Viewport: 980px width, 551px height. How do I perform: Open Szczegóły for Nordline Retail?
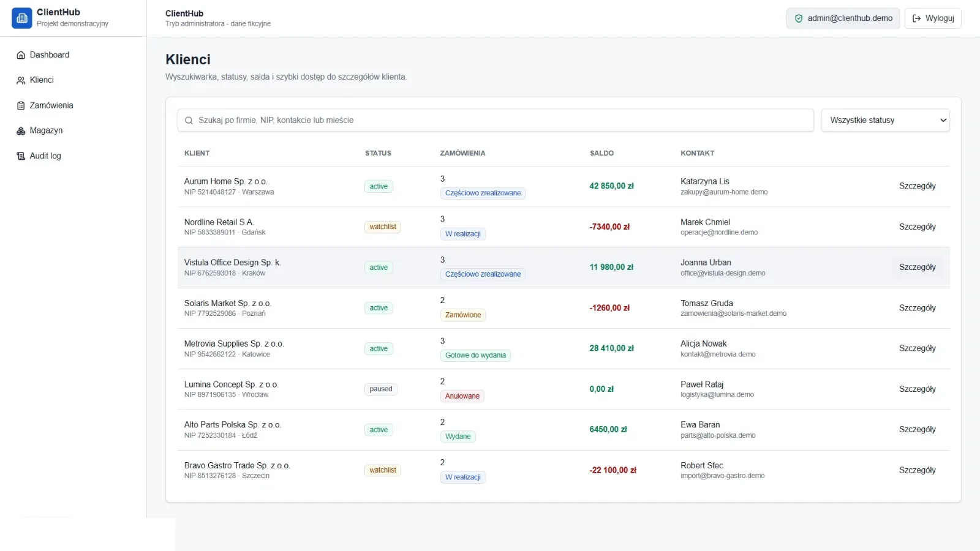pyautogui.click(x=917, y=227)
